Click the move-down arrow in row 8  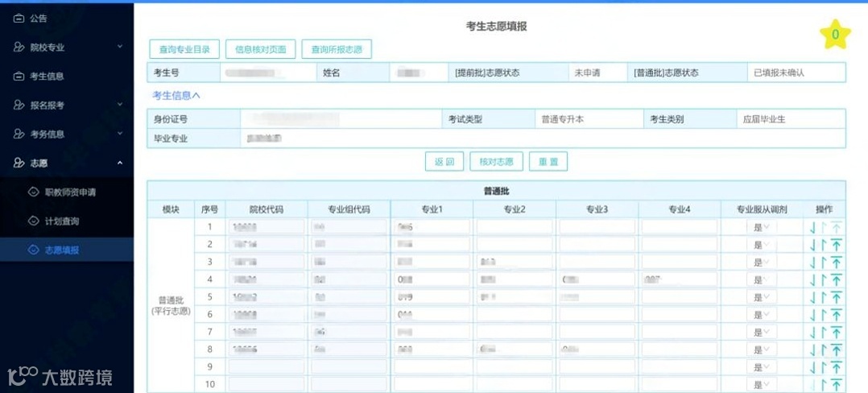coord(813,350)
